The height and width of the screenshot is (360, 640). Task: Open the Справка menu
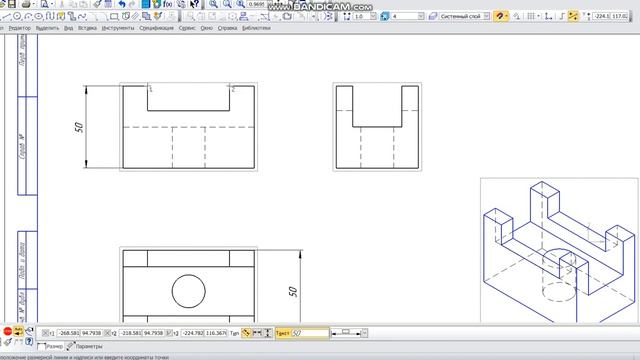[227, 28]
